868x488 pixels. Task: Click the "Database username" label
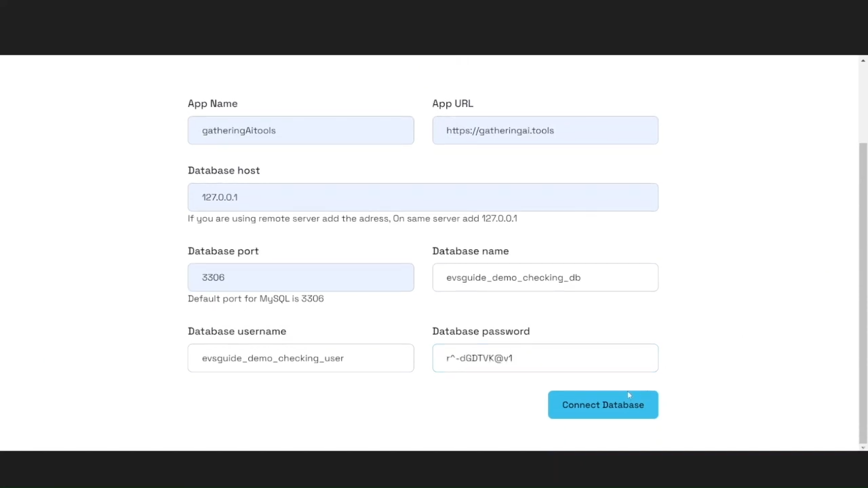(237, 331)
